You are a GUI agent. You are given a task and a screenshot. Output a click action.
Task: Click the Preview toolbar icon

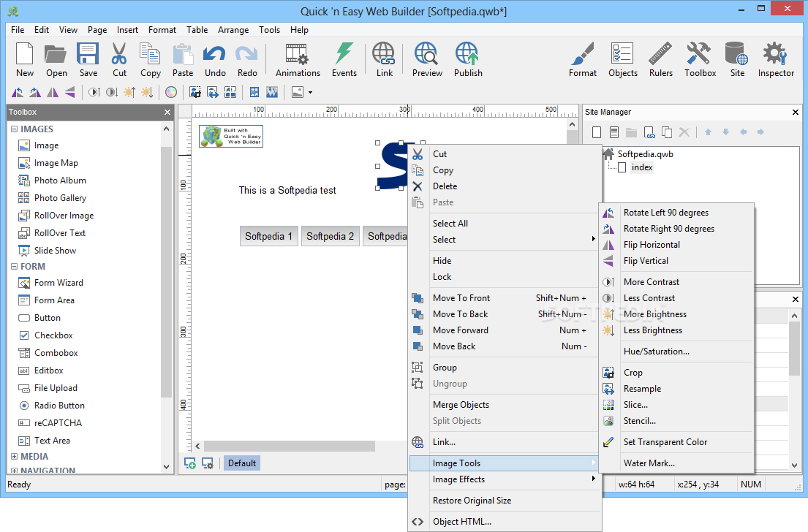(427, 60)
